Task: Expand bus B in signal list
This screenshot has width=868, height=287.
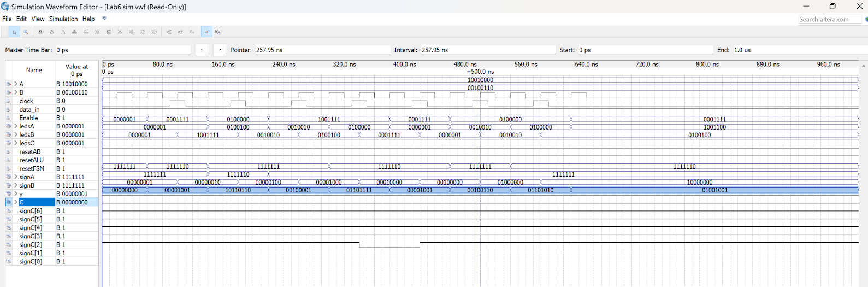Action: pyautogui.click(x=16, y=92)
